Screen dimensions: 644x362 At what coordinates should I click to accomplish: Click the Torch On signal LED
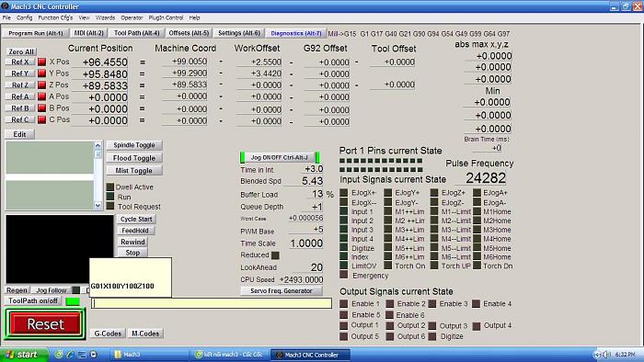[x=387, y=266]
